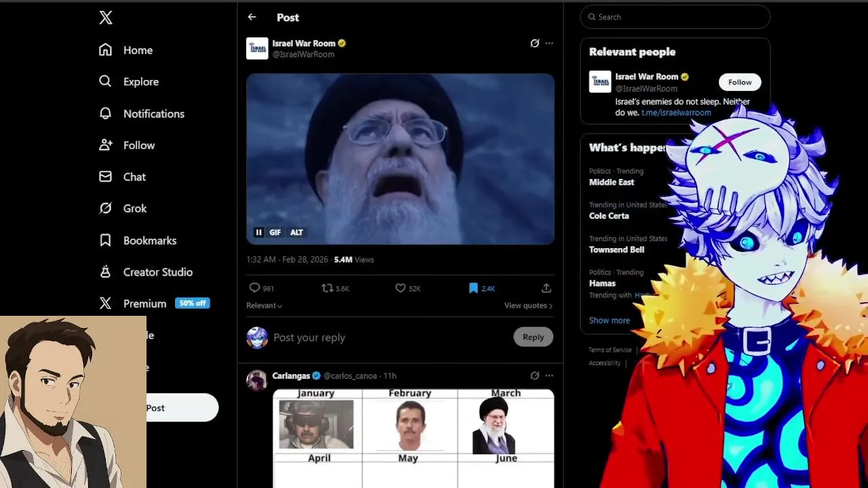The width and height of the screenshot is (868, 488).
Task: Click the Chat envelope icon
Action: point(105,176)
